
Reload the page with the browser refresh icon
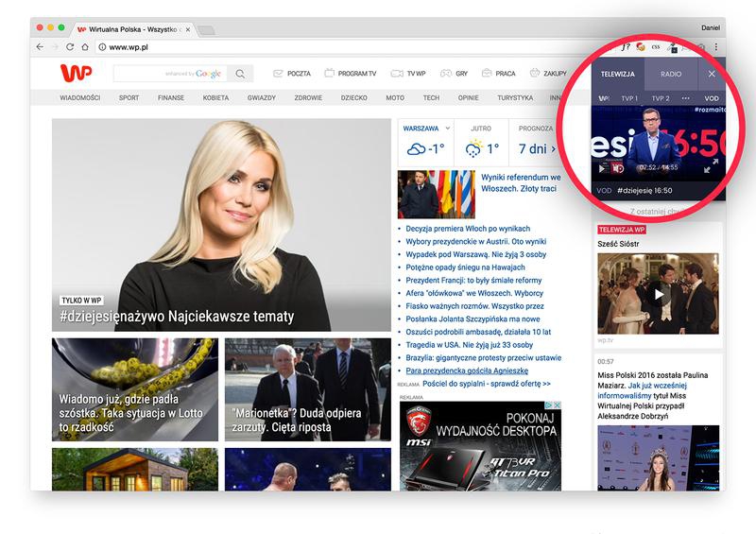click(x=70, y=46)
